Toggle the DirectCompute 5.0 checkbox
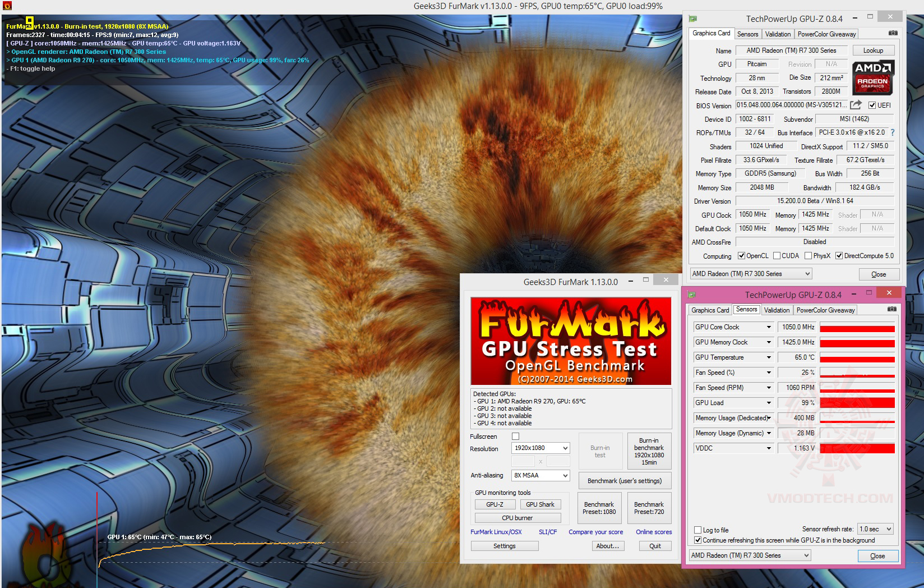This screenshot has height=588, width=924. (x=839, y=256)
